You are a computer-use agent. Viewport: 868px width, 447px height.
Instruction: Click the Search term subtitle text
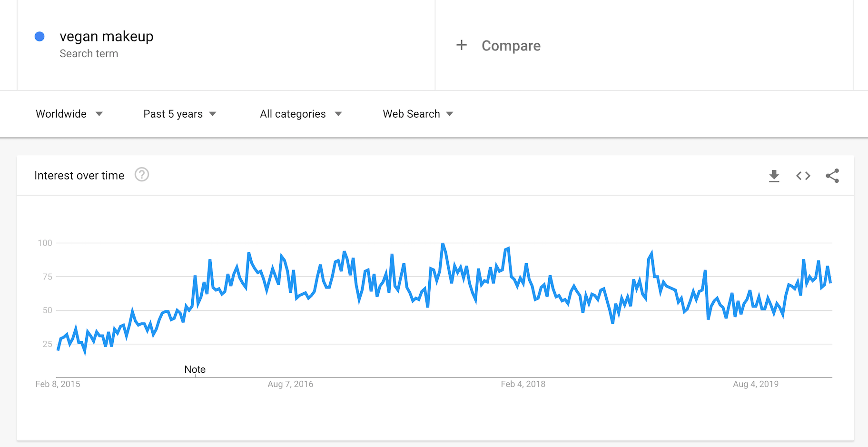pos(89,54)
